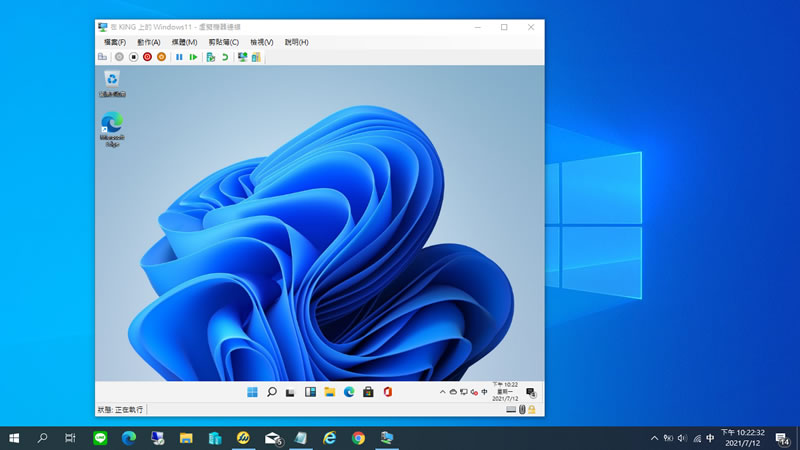Select Microsoft Edge desktop shortcut in VM

112,130
